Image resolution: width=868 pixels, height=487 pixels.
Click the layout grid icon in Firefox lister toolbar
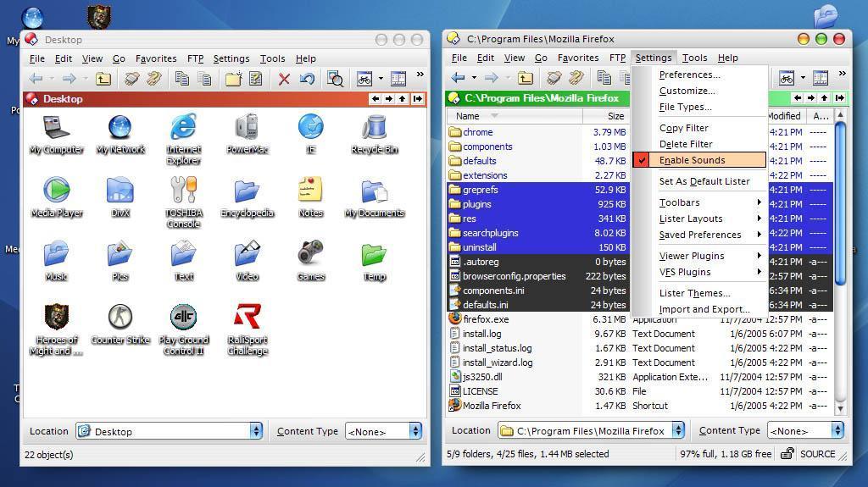(x=821, y=77)
